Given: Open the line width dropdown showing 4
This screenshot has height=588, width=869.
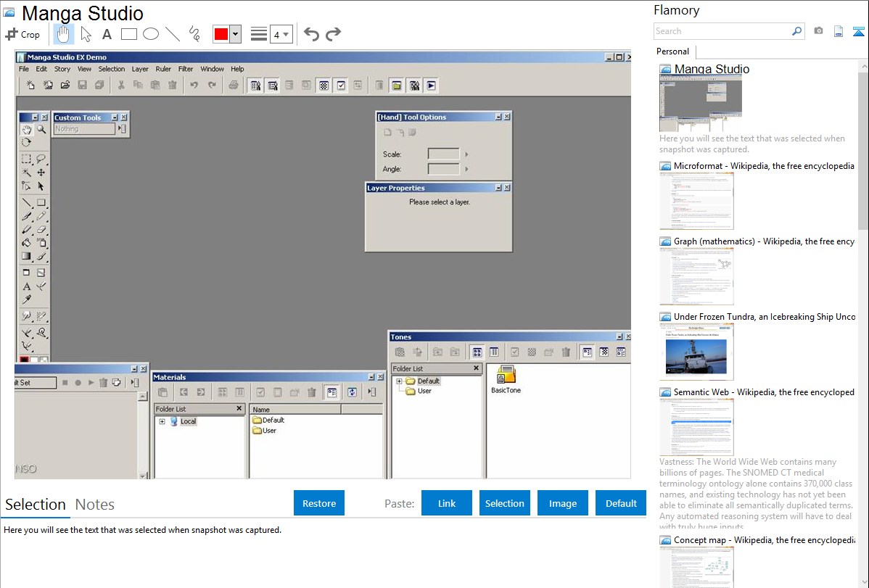Looking at the screenshot, I should 281,34.
